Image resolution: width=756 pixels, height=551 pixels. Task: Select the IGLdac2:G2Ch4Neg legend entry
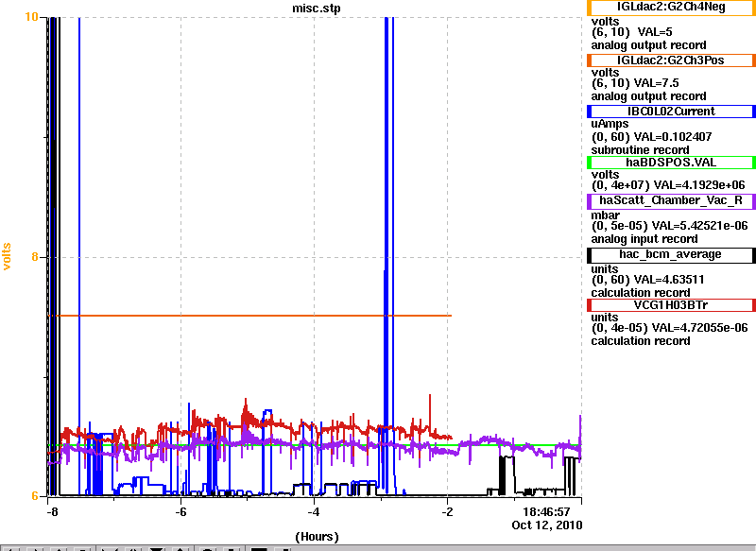(671, 8)
